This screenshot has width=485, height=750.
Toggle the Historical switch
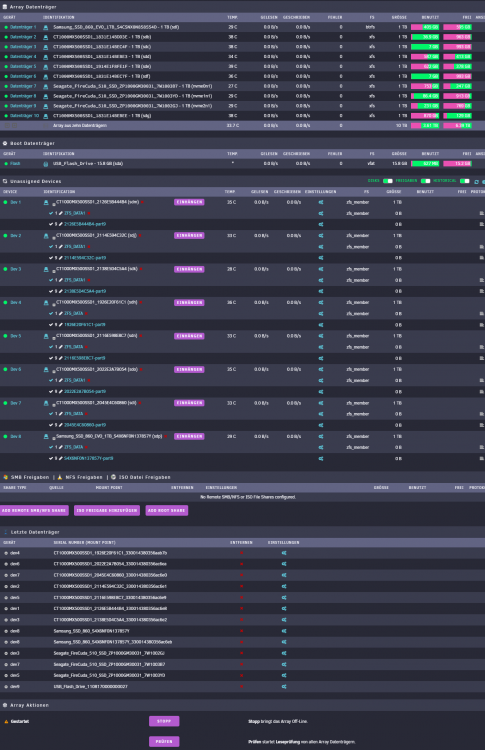click(x=464, y=181)
